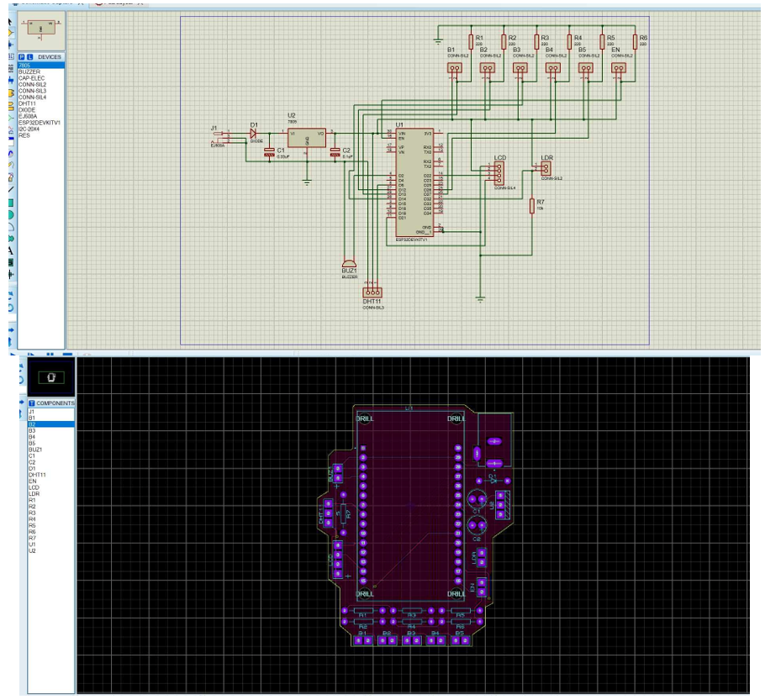Open the library manager with L button
The image size is (765, 700).
29,57
